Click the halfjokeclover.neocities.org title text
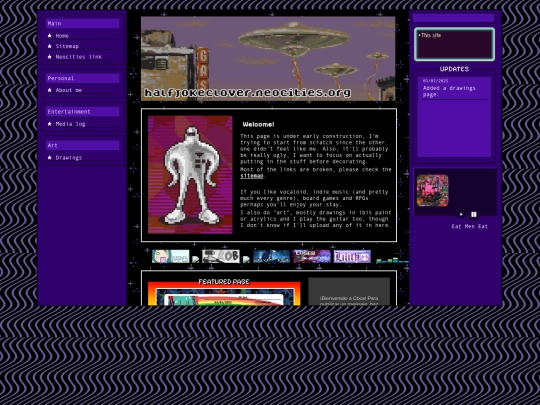The height and width of the screenshot is (405, 540). [248, 92]
